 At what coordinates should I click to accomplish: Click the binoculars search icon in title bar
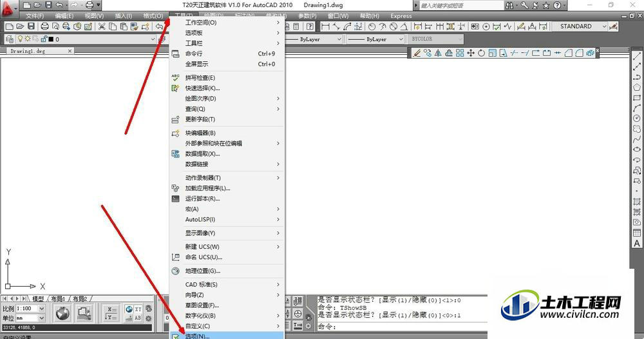tap(509, 5)
